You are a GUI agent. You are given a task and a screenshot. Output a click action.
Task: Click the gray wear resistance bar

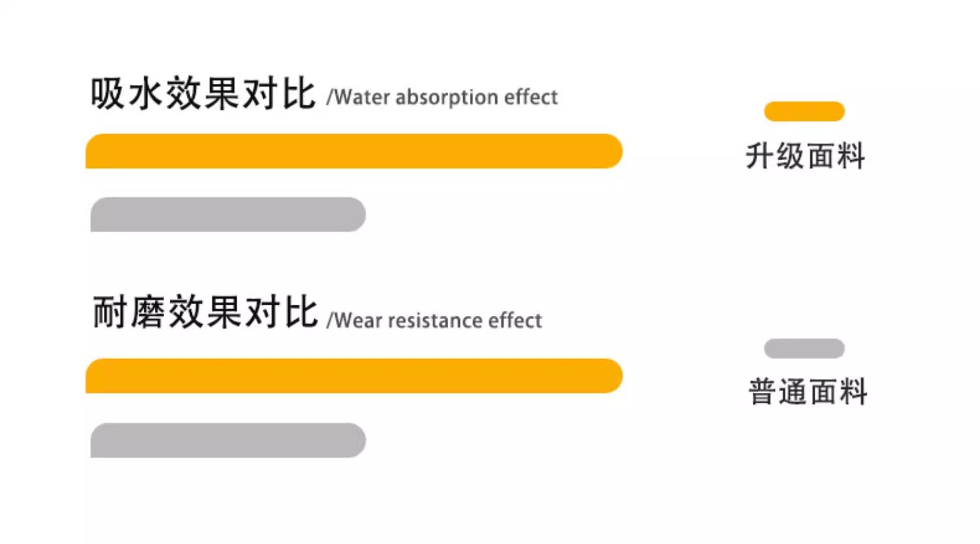click(228, 440)
